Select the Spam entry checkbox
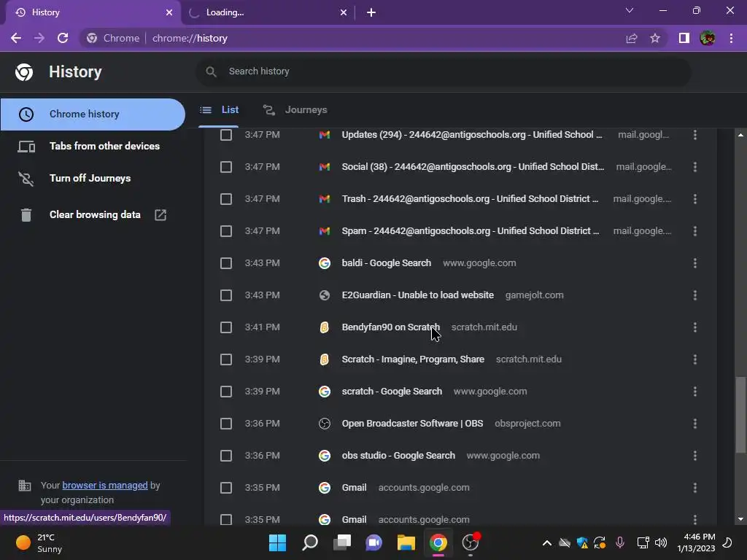The height and width of the screenshot is (560, 747). coord(226,231)
